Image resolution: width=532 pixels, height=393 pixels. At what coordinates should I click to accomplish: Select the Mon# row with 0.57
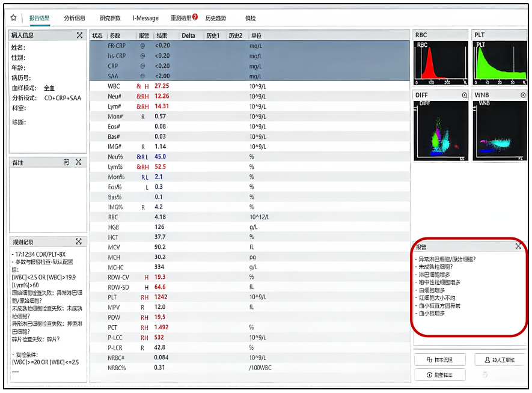[249, 117]
